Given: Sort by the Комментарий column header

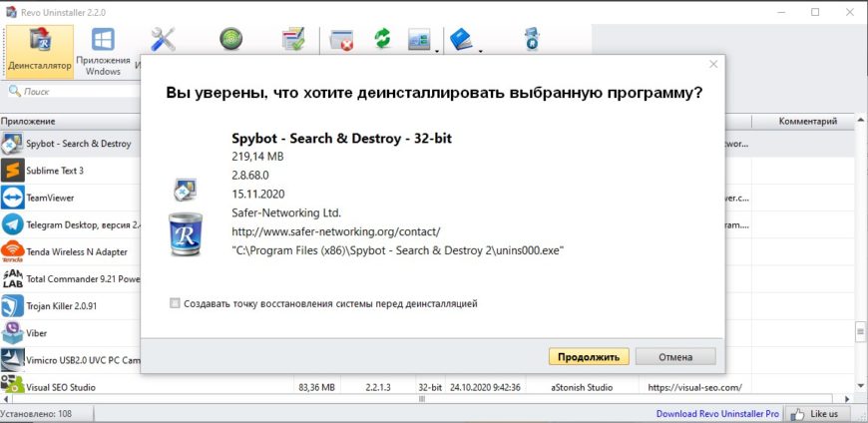Looking at the screenshot, I should (807, 122).
